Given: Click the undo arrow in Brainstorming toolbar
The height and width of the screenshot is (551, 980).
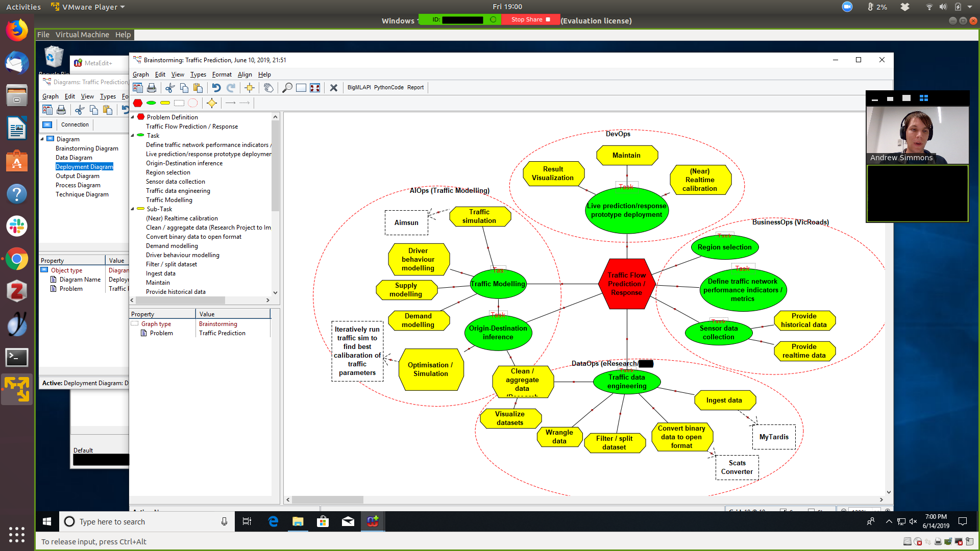Looking at the screenshot, I should coord(216,88).
